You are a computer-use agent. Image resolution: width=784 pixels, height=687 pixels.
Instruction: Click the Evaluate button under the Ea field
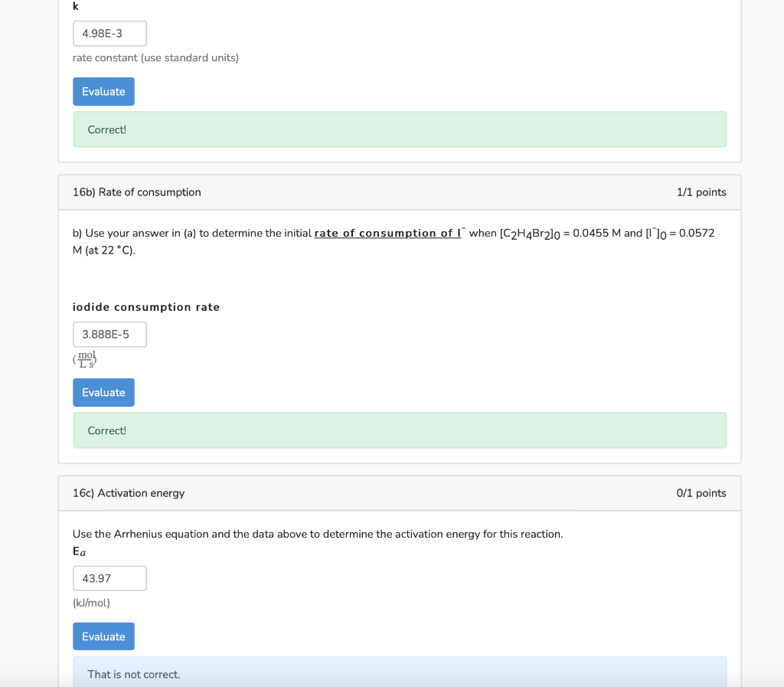tap(103, 636)
